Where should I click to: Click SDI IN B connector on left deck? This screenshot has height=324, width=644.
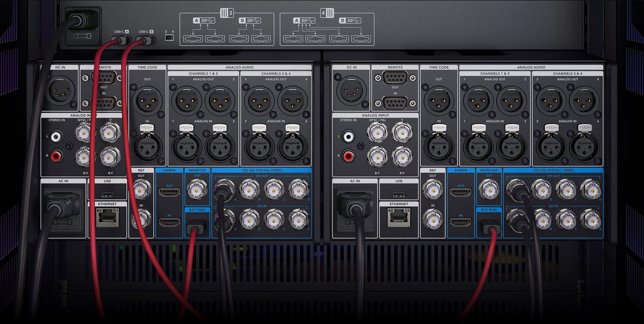point(249,219)
